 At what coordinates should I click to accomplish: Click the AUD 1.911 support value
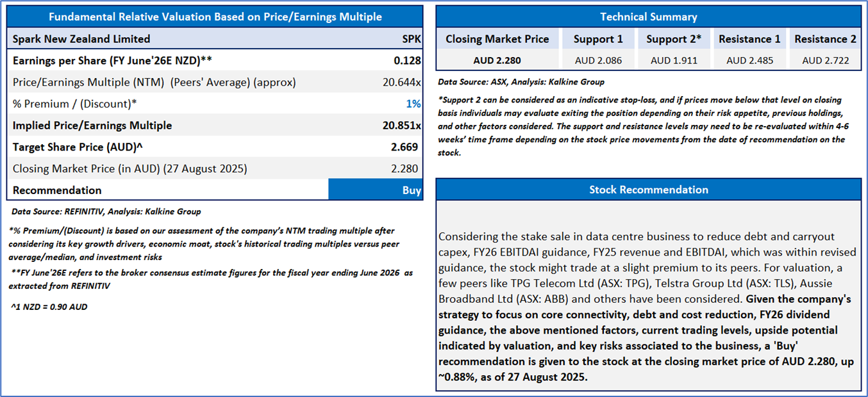tap(674, 61)
